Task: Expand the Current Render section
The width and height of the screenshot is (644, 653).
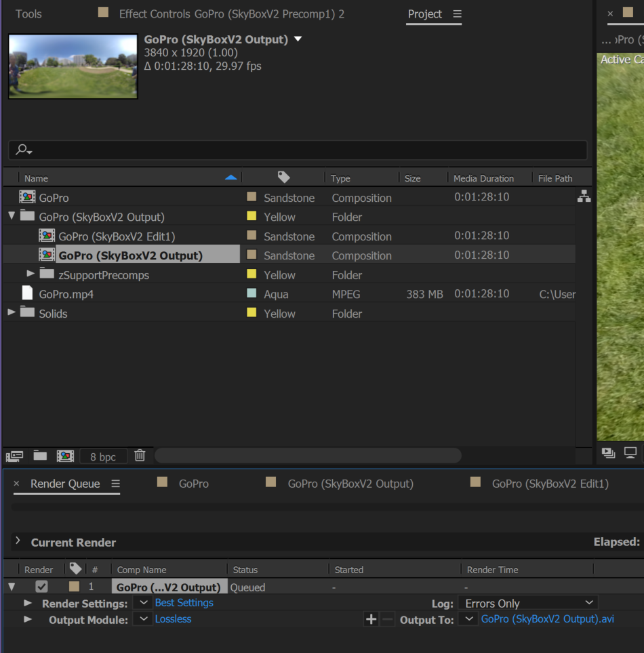Action: (18, 541)
